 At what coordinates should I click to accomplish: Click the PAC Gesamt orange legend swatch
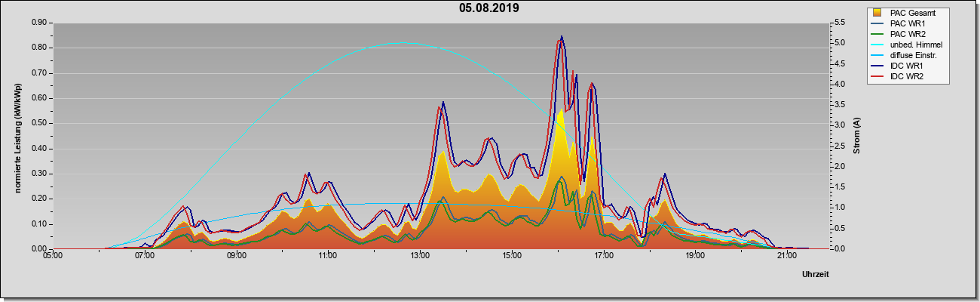878,13
